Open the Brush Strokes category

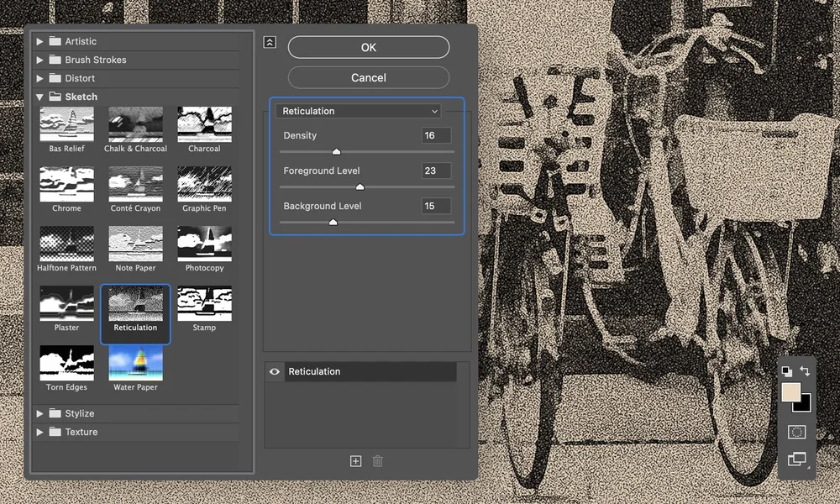[39, 59]
